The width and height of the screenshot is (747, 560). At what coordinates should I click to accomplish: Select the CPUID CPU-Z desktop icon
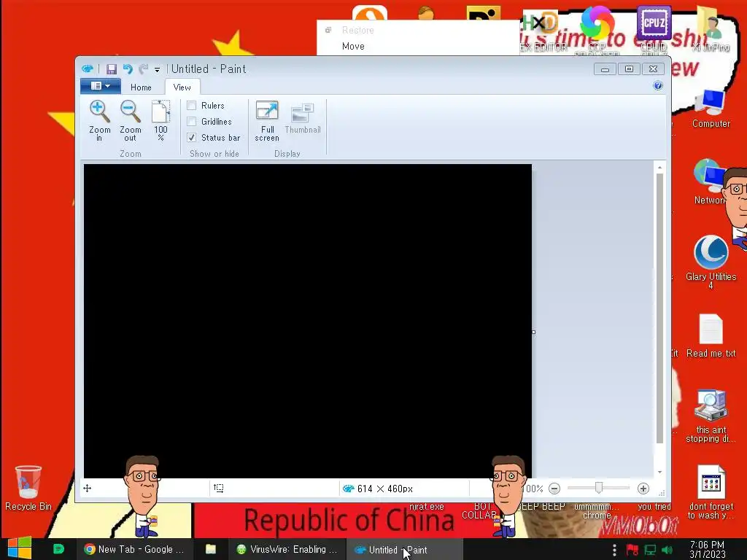(654, 28)
